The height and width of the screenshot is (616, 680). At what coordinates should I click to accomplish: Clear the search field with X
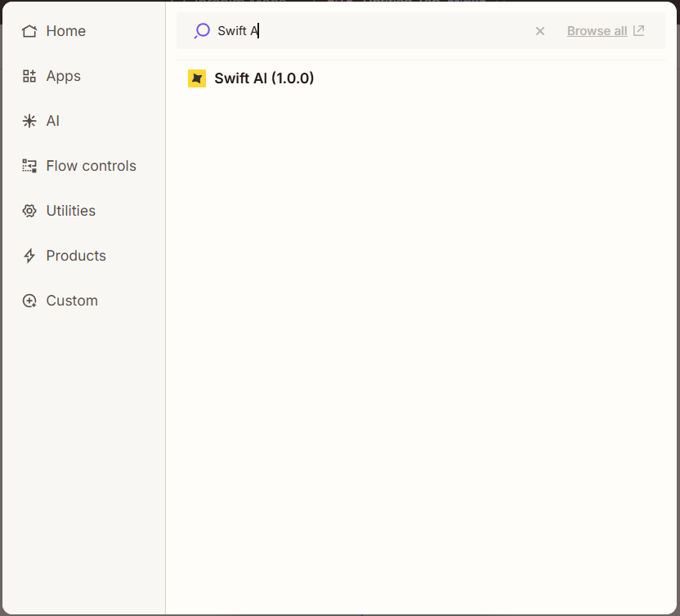540,31
